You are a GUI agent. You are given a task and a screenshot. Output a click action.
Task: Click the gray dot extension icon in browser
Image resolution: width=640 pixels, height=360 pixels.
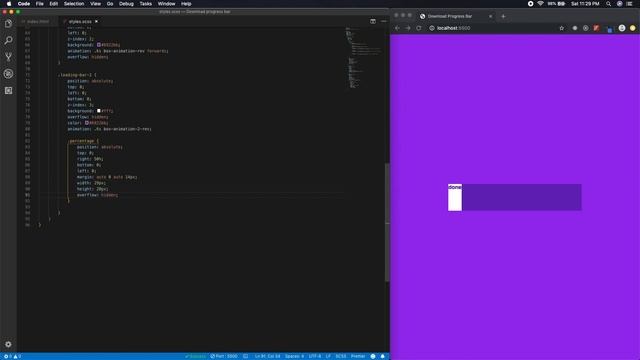pos(575,28)
